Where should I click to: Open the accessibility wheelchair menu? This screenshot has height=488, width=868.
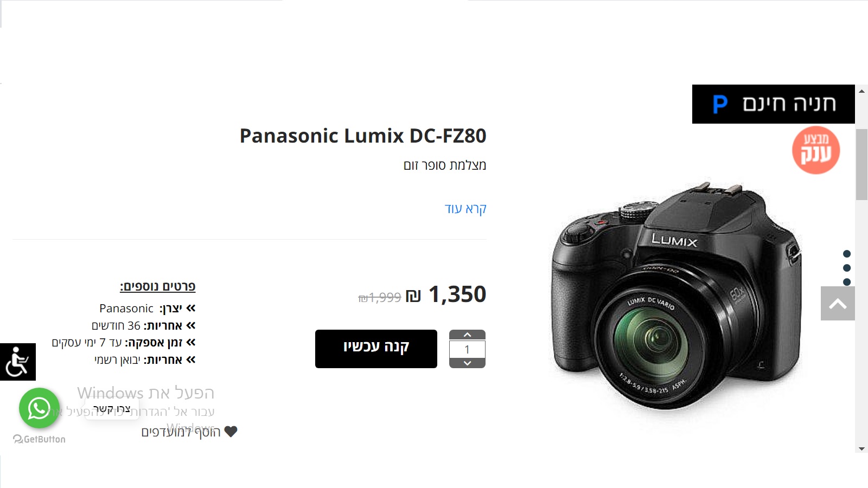pyautogui.click(x=17, y=362)
